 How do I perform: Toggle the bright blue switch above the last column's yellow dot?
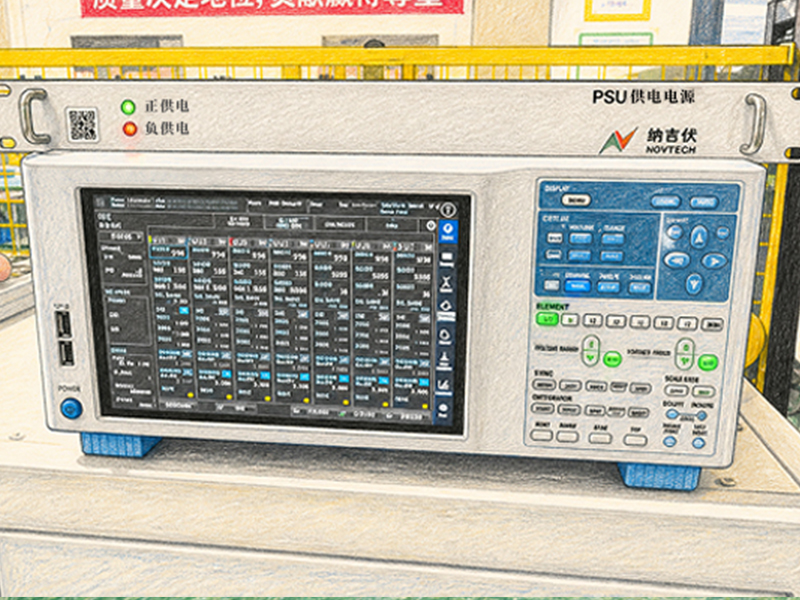423,381
